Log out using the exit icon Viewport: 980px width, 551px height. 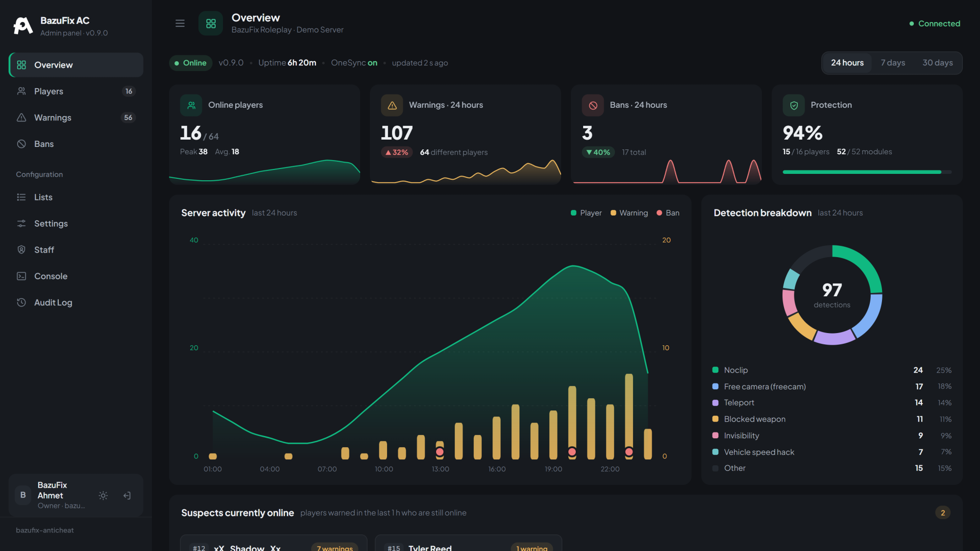pyautogui.click(x=127, y=496)
